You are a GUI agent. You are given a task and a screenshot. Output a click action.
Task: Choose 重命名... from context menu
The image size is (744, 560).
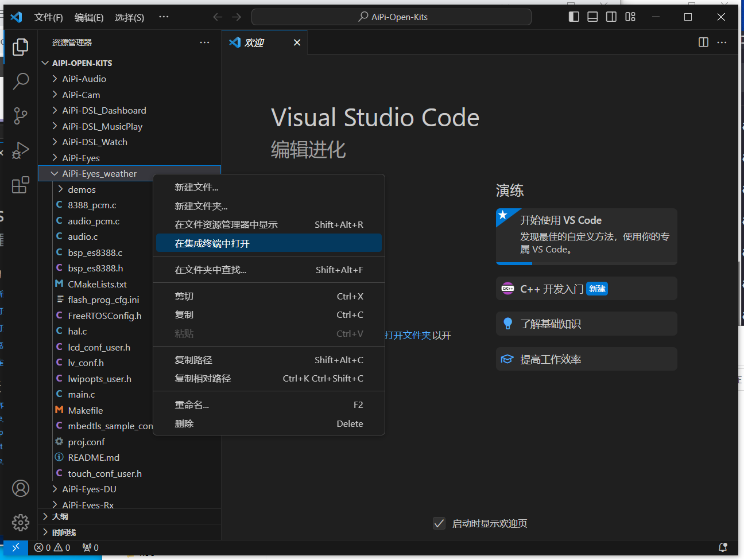269,405
